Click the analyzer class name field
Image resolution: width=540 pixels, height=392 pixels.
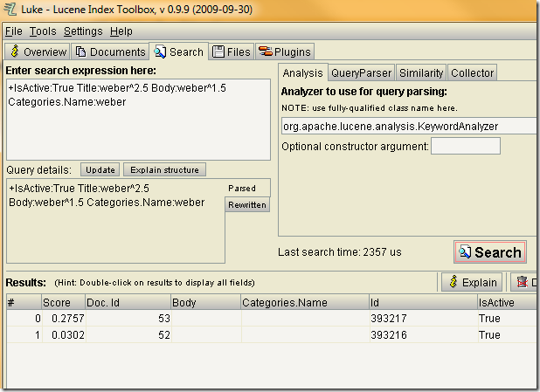(409, 126)
